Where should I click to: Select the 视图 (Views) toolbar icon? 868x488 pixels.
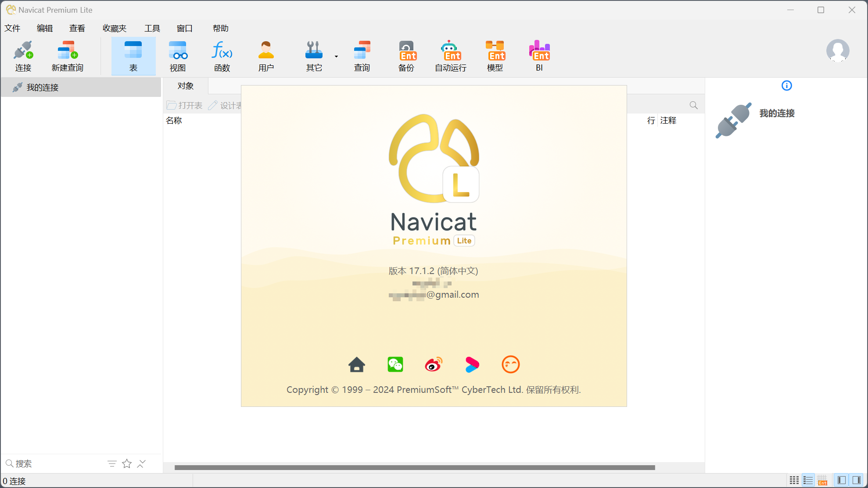click(178, 55)
